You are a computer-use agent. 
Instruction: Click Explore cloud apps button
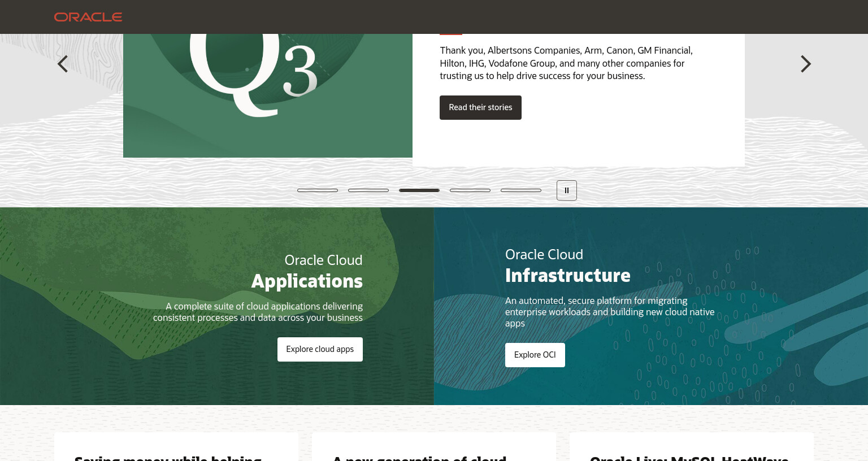pyautogui.click(x=320, y=349)
